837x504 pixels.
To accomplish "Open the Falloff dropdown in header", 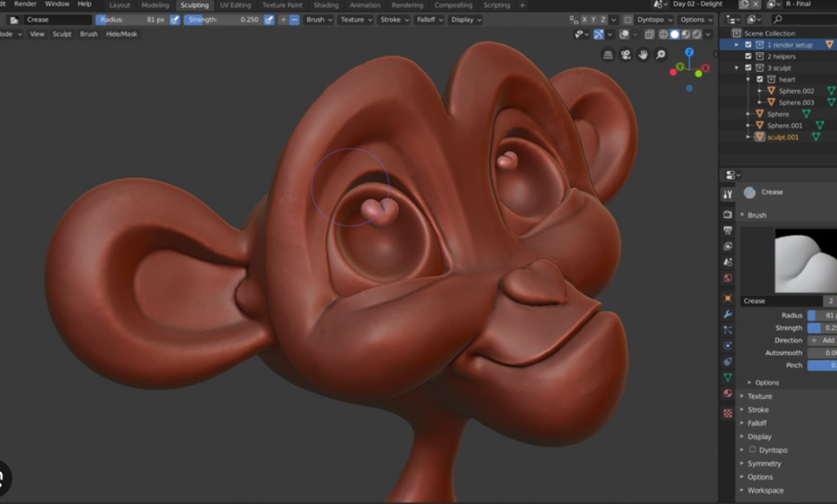I will click(x=429, y=20).
